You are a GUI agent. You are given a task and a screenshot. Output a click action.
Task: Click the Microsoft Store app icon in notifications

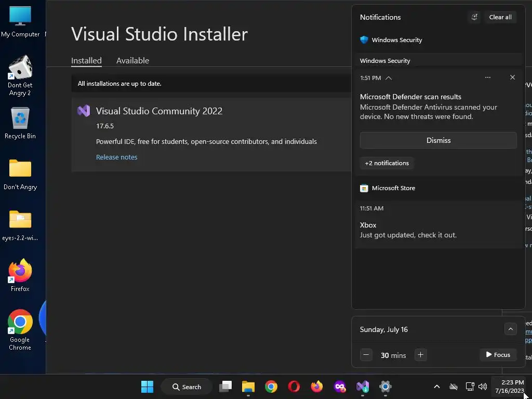click(x=364, y=188)
